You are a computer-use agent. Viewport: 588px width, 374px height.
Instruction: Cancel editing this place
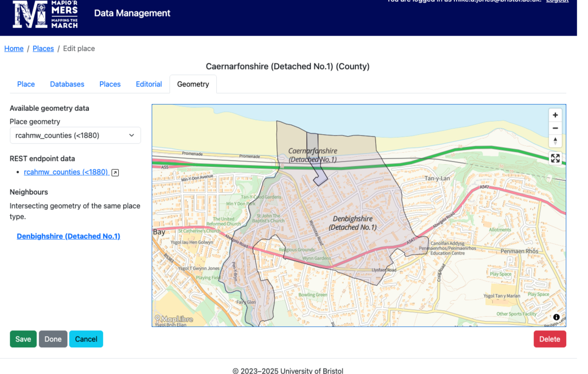pos(86,339)
